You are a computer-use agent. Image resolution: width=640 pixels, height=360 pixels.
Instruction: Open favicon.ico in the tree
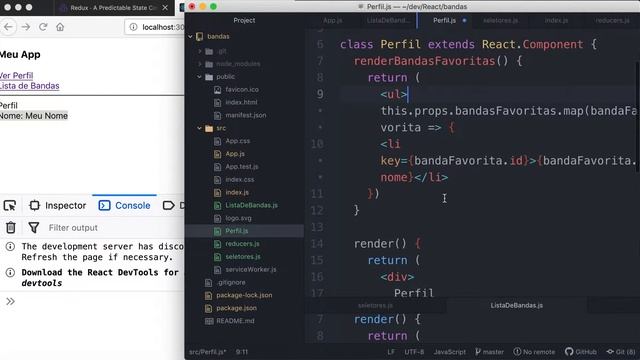pyautogui.click(x=242, y=89)
